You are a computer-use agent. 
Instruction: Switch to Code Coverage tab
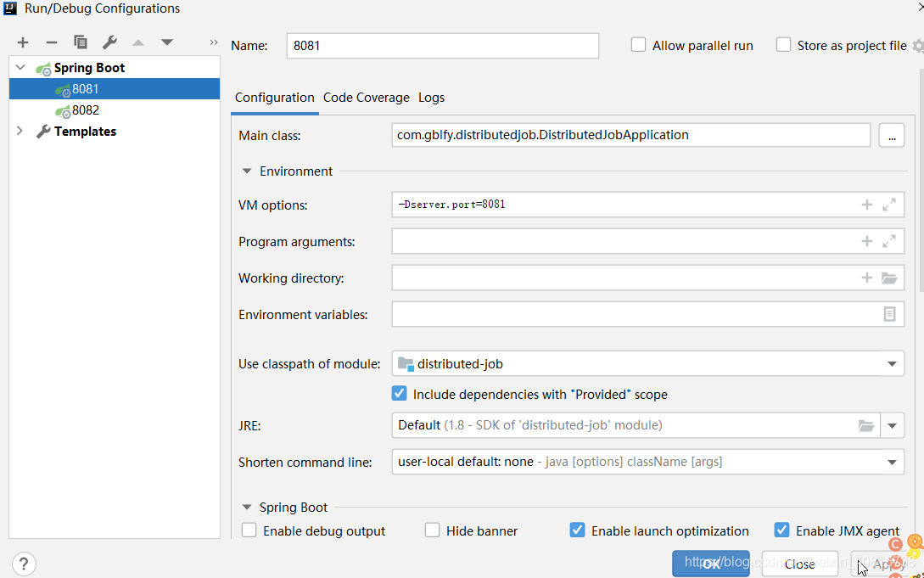pyautogui.click(x=366, y=98)
